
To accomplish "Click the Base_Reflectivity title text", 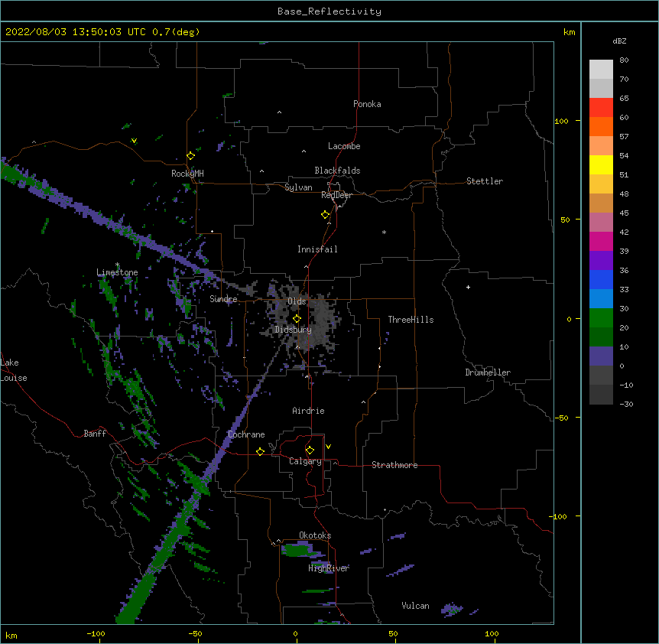I will point(329,11).
